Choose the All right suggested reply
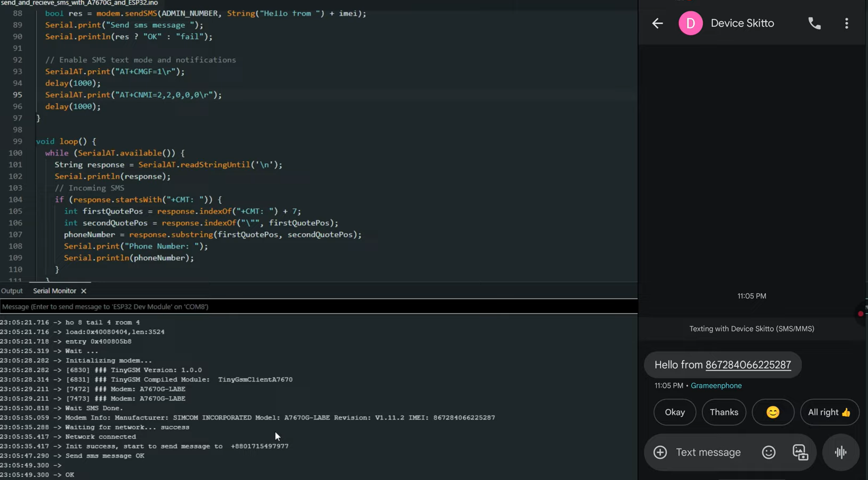Screen dimensions: 868x480 [x=829, y=412]
